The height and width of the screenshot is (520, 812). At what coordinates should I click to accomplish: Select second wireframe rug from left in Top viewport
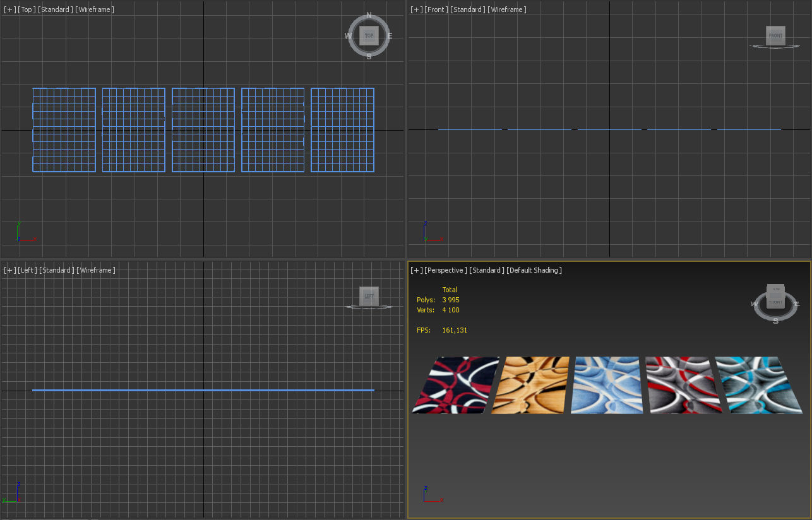(133, 129)
